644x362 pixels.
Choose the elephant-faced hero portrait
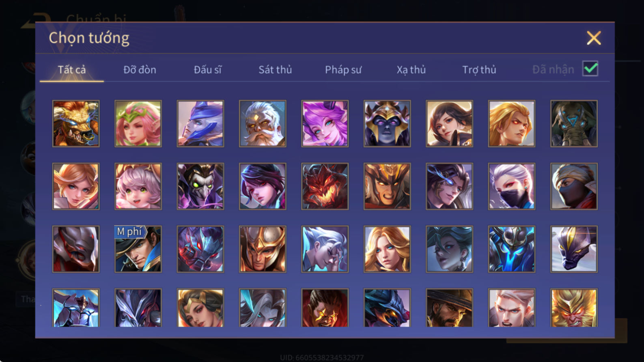point(574,124)
